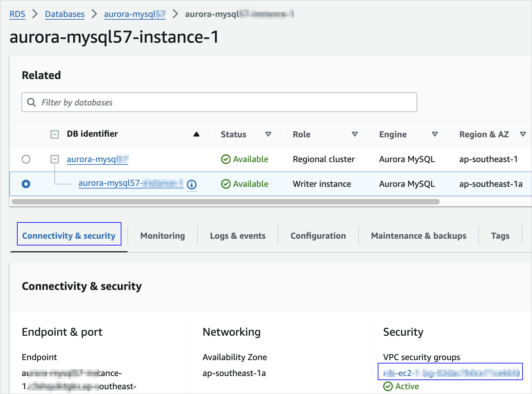Viewport: 532px width, 394px height.
Task: Collapse all rows via DB identifier header box
Action: click(x=55, y=134)
